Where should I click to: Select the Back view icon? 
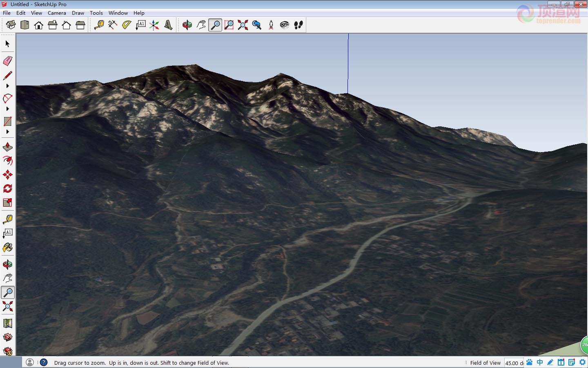(67, 25)
